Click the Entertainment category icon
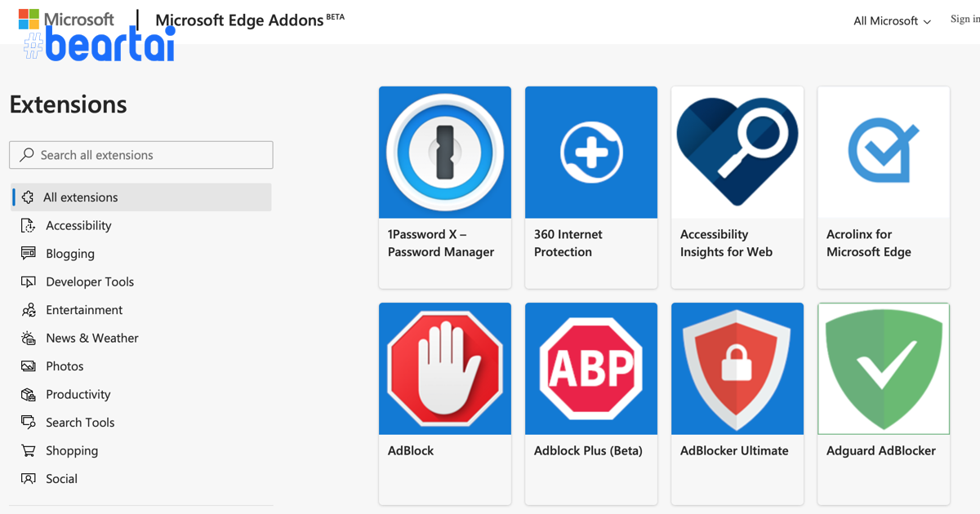The width and height of the screenshot is (980, 514). click(29, 309)
